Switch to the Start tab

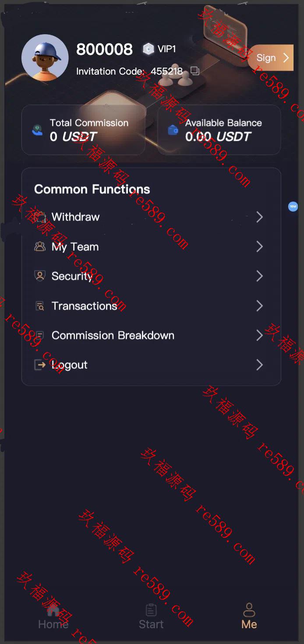point(151,616)
